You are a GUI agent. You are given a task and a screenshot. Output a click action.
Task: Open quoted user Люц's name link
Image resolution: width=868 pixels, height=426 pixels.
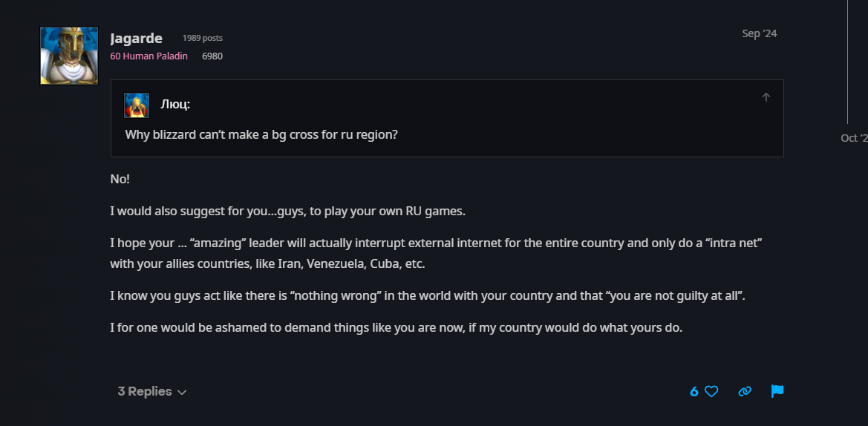point(175,104)
